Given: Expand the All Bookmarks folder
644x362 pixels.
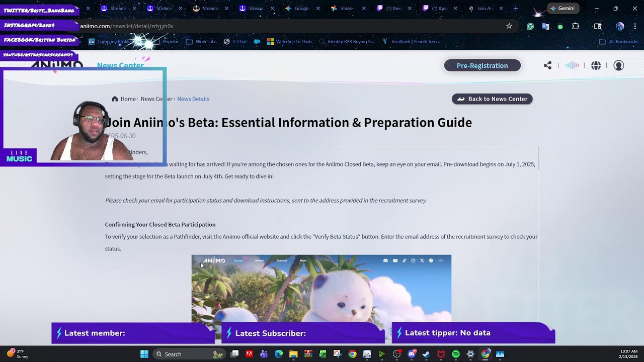Looking at the screenshot, I should [x=618, y=42].
